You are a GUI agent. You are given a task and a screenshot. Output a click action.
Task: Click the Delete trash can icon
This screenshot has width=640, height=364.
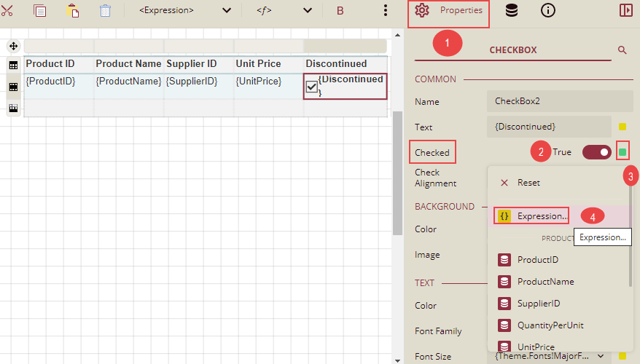105,11
